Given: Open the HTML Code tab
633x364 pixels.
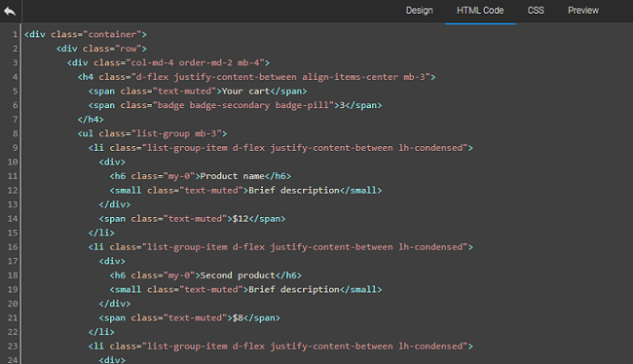Looking at the screenshot, I should 480,11.
